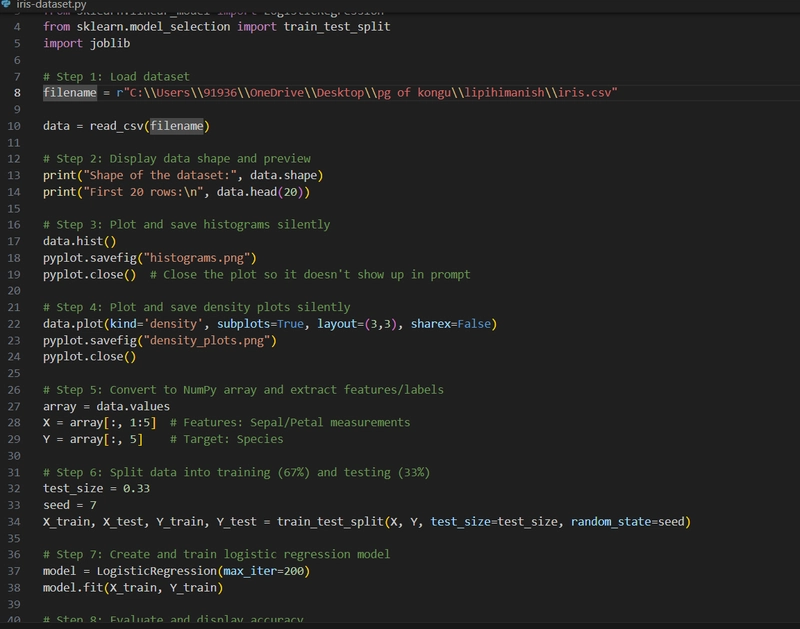This screenshot has width=800, height=629.
Task: Click the iris.csv file path string
Action: pos(367,93)
